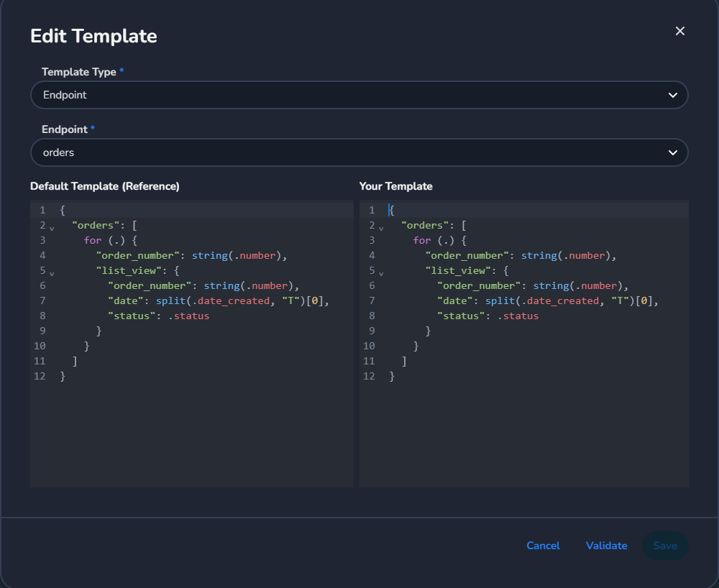
Task: Click "list_view" key in Default Template
Action: pyautogui.click(x=129, y=271)
